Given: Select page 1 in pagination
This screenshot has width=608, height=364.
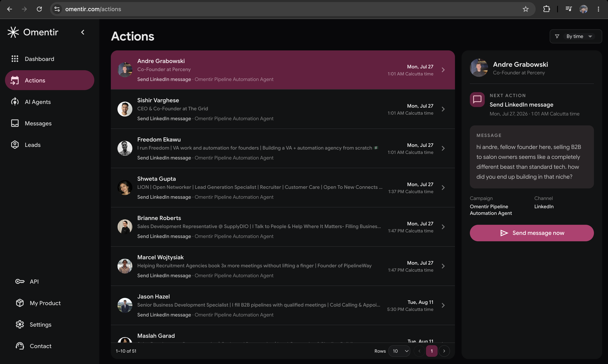Looking at the screenshot, I should tap(432, 351).
